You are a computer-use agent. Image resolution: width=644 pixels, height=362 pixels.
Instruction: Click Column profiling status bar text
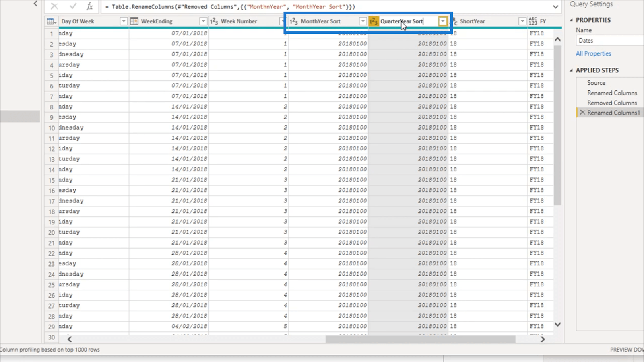click(50, 350)
